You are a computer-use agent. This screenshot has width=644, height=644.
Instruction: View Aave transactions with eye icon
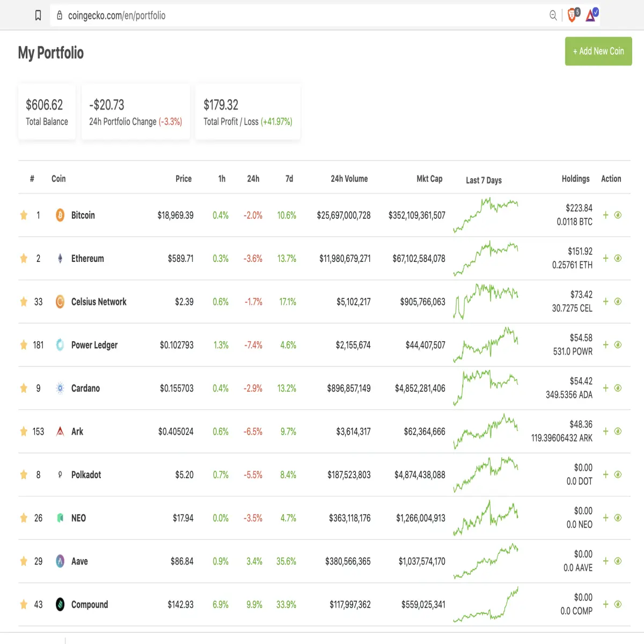point(618,561)
